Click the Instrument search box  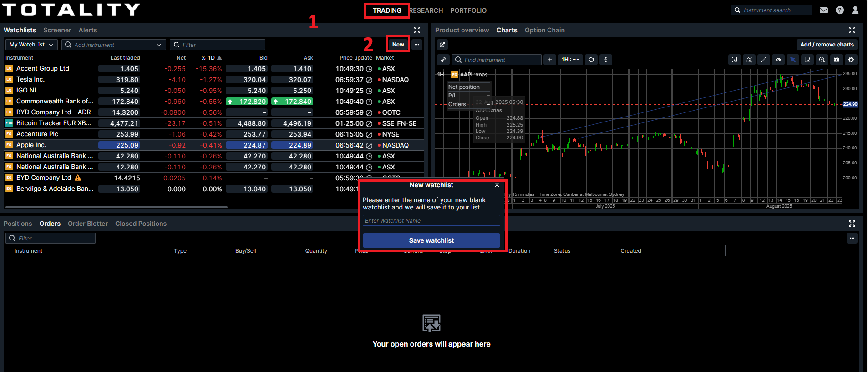click(772, 10)
